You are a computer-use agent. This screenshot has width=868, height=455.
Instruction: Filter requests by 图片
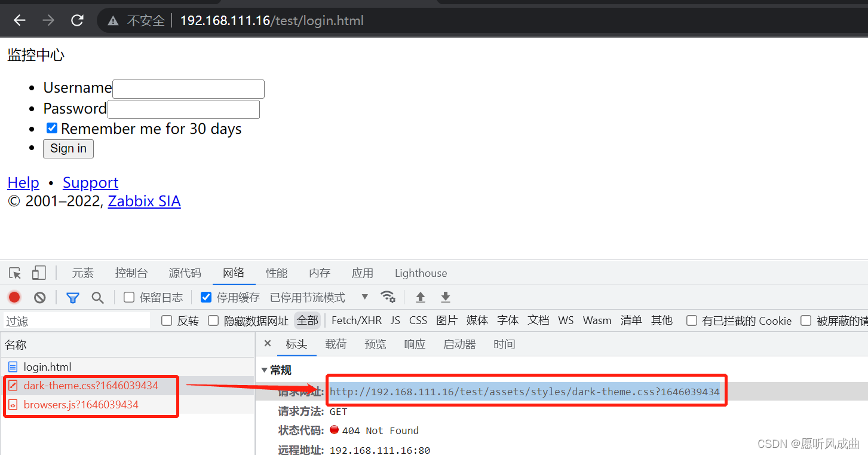pos(447,320)
